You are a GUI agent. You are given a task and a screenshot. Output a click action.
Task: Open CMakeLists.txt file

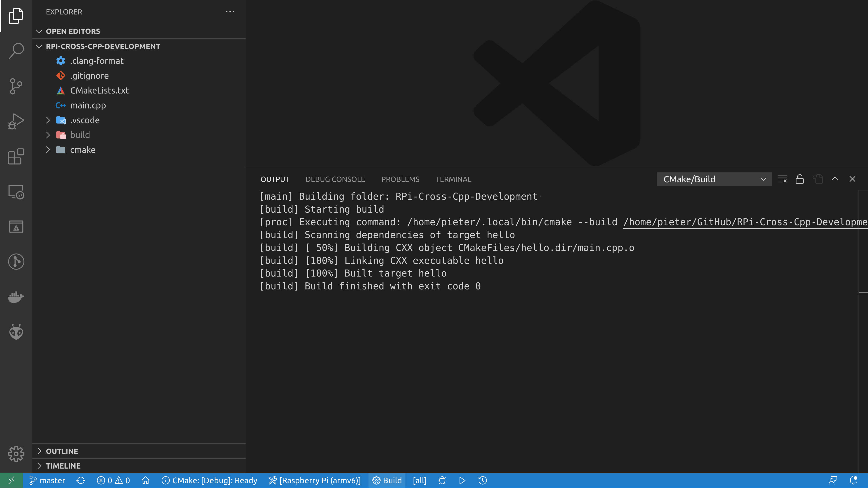coord(139,91)
